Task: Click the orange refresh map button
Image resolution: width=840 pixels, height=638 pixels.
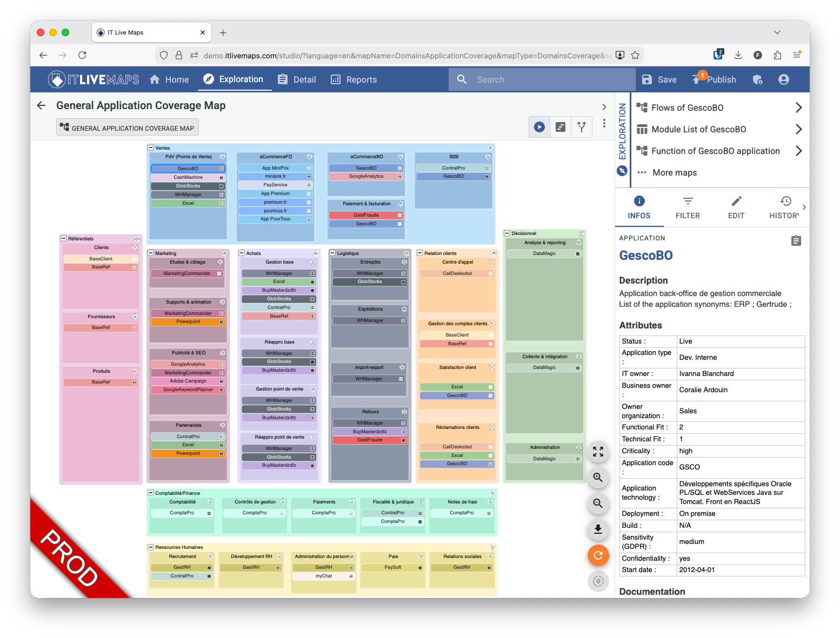Action: click(x=598, y=555)
